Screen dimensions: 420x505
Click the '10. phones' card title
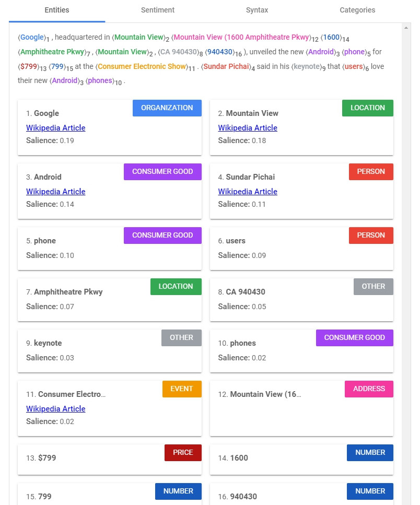coord(237,343)
